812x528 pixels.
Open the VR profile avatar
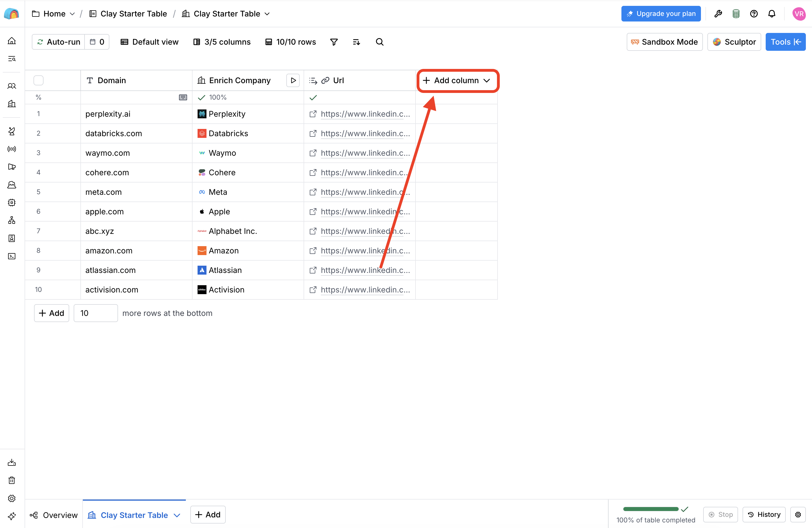click(799, 14)
